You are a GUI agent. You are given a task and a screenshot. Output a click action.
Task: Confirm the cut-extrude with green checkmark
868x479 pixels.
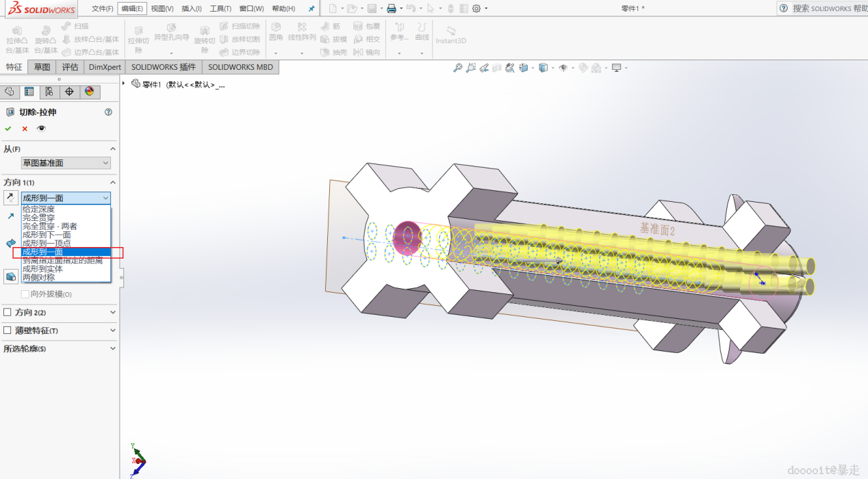(x=8, y=129)
